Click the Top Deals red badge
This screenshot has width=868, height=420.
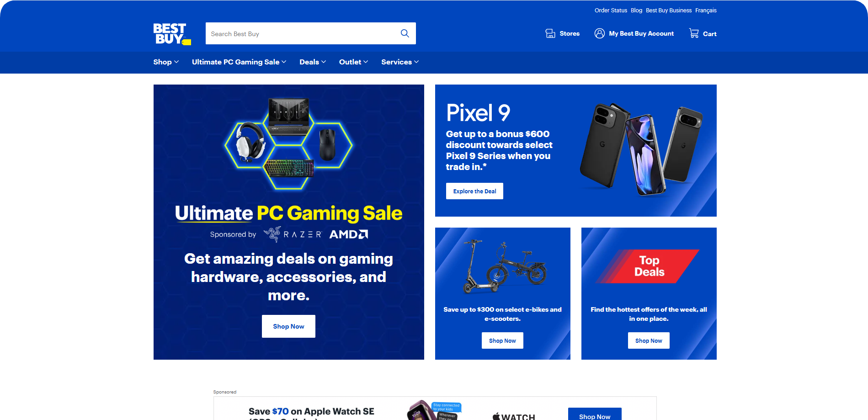648,266
